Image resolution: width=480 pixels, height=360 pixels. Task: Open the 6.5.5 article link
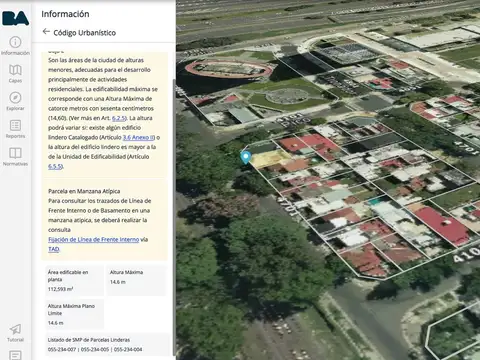pyautogui.click(x=55, y=166)
